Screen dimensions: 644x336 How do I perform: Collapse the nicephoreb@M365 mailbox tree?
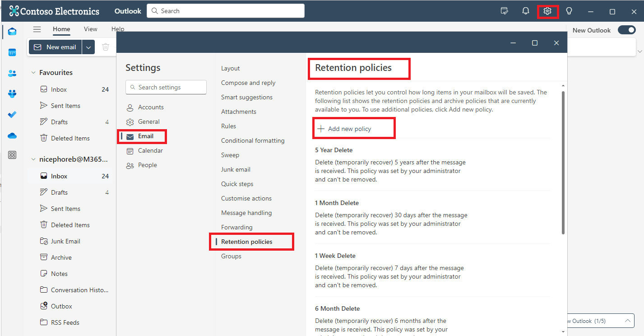32,159
